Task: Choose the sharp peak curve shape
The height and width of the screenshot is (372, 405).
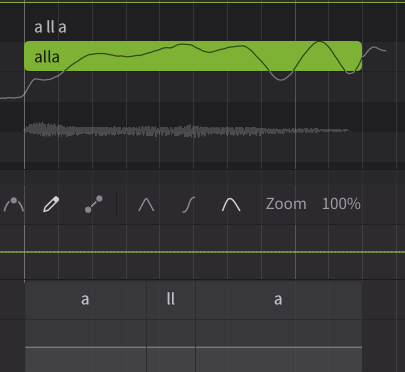Action: pos(146,204)
